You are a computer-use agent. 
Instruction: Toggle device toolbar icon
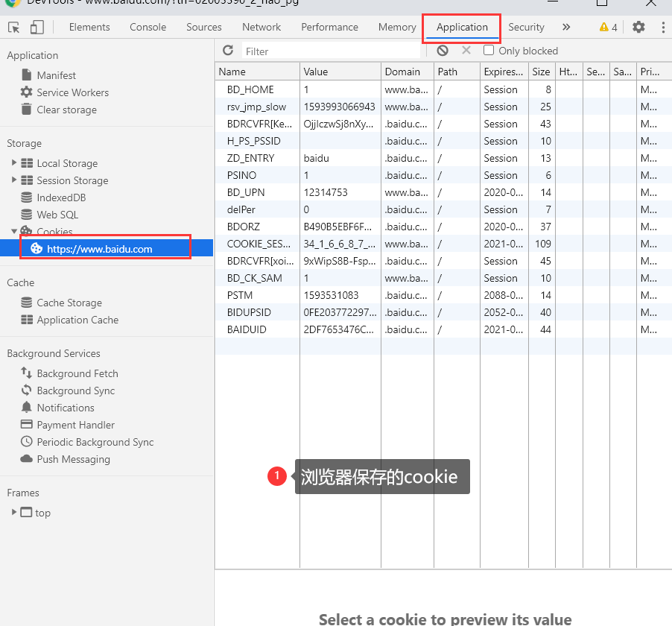(x=37, y=28)
